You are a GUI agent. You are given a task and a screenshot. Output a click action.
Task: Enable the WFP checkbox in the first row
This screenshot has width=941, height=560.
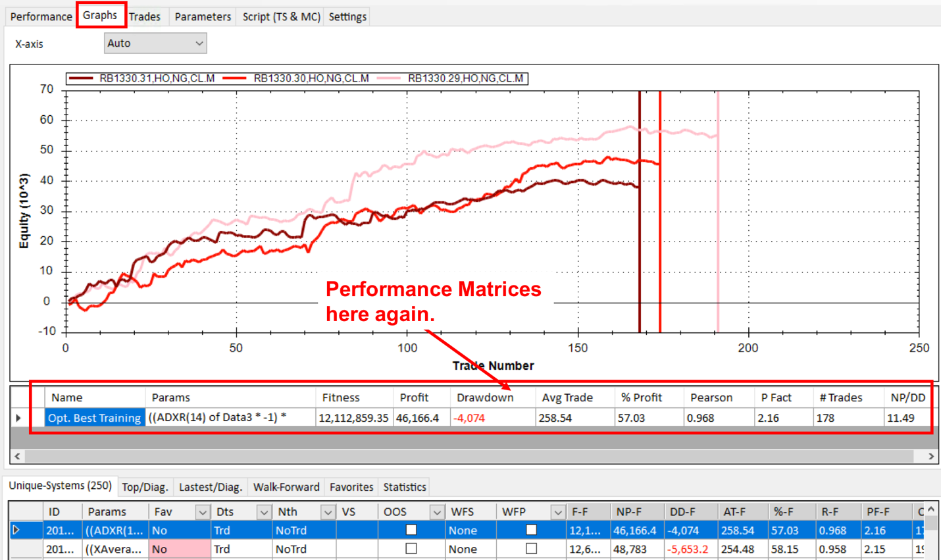tap(531, 530)
